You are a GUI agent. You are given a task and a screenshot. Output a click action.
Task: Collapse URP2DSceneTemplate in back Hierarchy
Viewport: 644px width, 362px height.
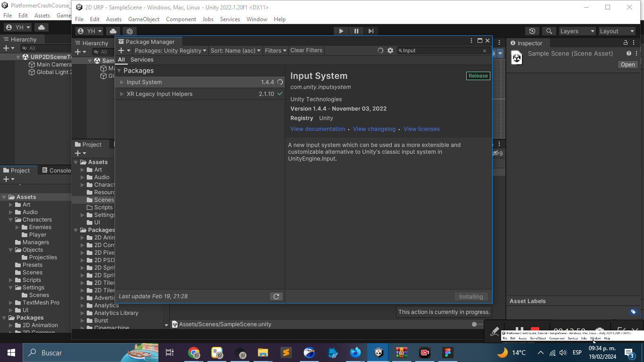point(18,57)
